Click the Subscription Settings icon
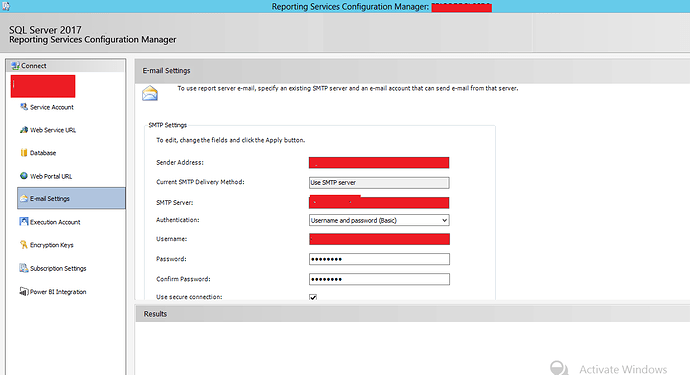The image size is (690, 375). [x=24, y=268]
